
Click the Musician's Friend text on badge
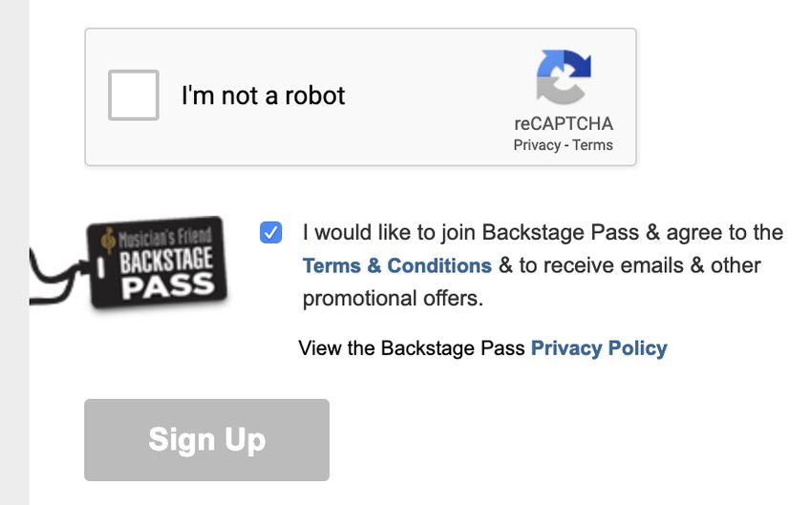tap(164, 237)
